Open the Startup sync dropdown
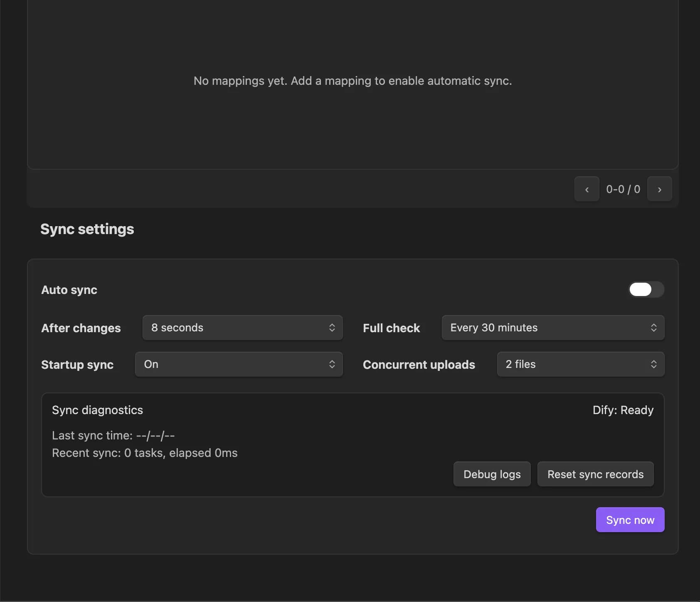 239,364
